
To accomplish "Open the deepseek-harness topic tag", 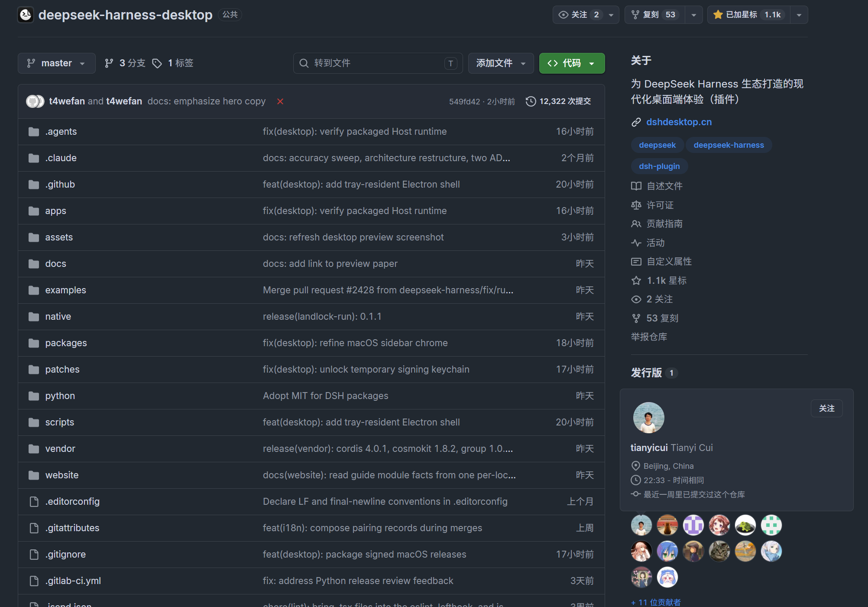I will [729, 145].
